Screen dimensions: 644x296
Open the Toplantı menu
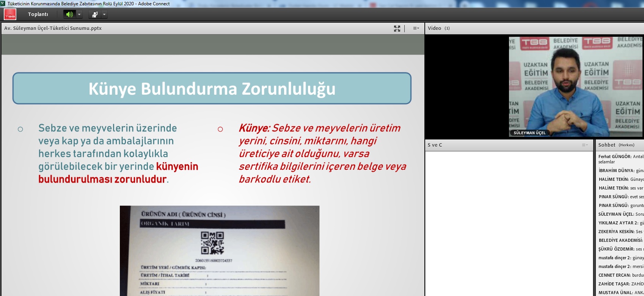point(38,14)
